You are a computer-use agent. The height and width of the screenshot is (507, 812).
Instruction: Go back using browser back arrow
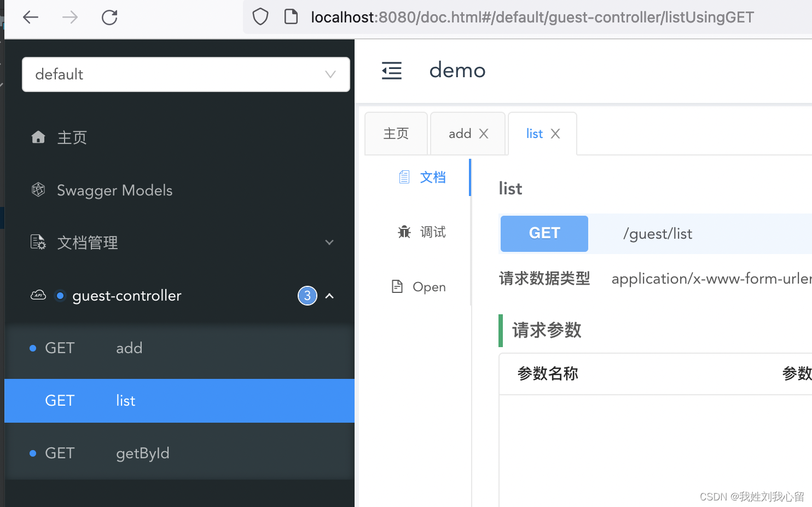coord(31,18)
